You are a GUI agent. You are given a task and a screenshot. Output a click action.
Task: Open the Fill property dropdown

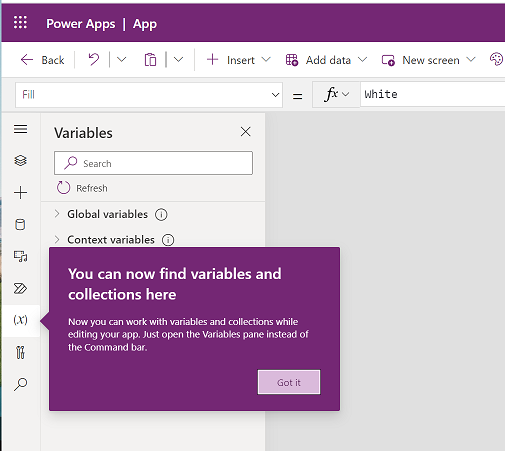coord(149,95)
